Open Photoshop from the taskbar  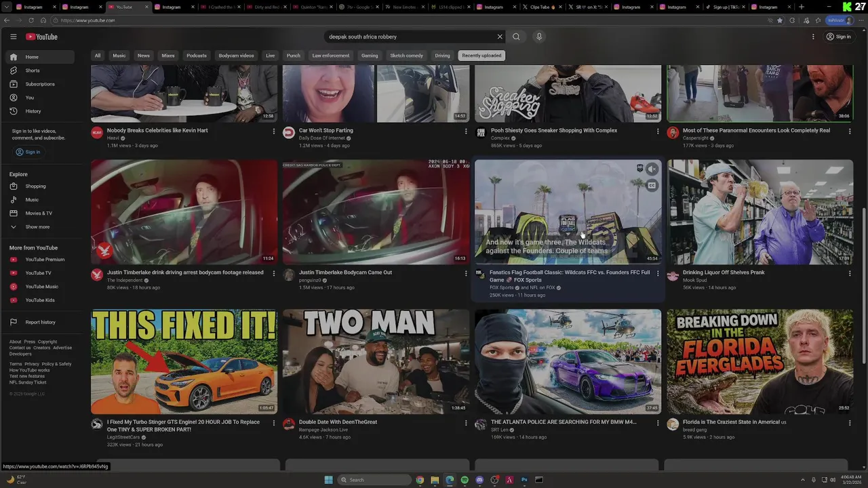(524, 480)
